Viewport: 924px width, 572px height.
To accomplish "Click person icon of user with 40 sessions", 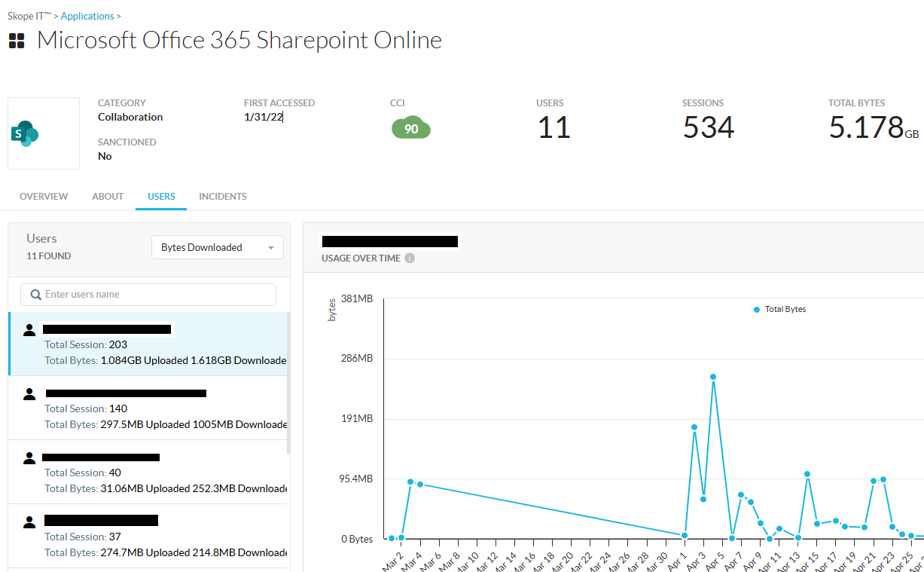I will 29,457.
